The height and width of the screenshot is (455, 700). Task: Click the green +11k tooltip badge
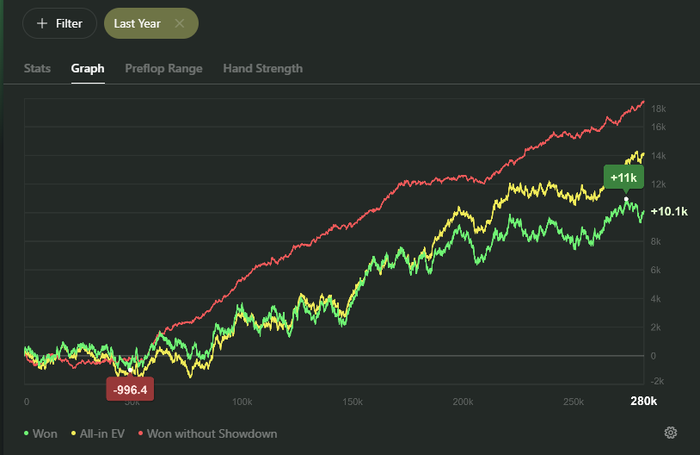622,177
